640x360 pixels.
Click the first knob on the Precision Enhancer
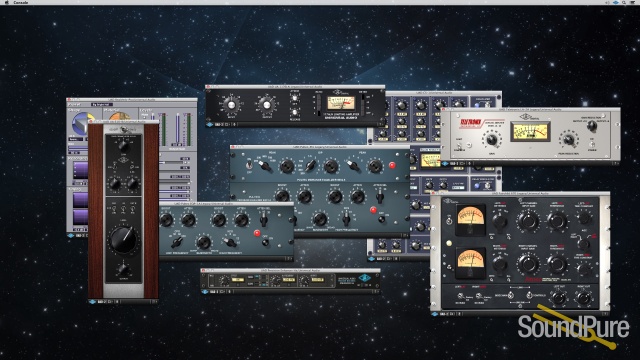click(x=224, y=280)
